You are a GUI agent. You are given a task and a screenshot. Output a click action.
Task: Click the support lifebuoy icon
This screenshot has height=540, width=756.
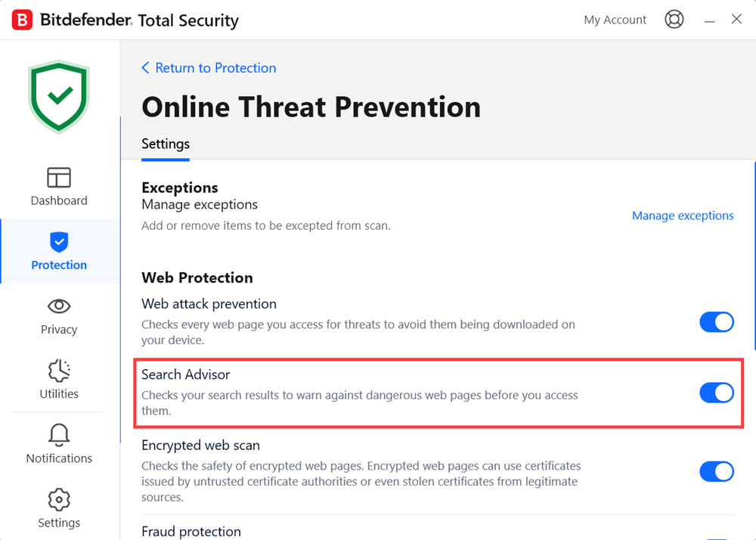(x=674, y=20)
